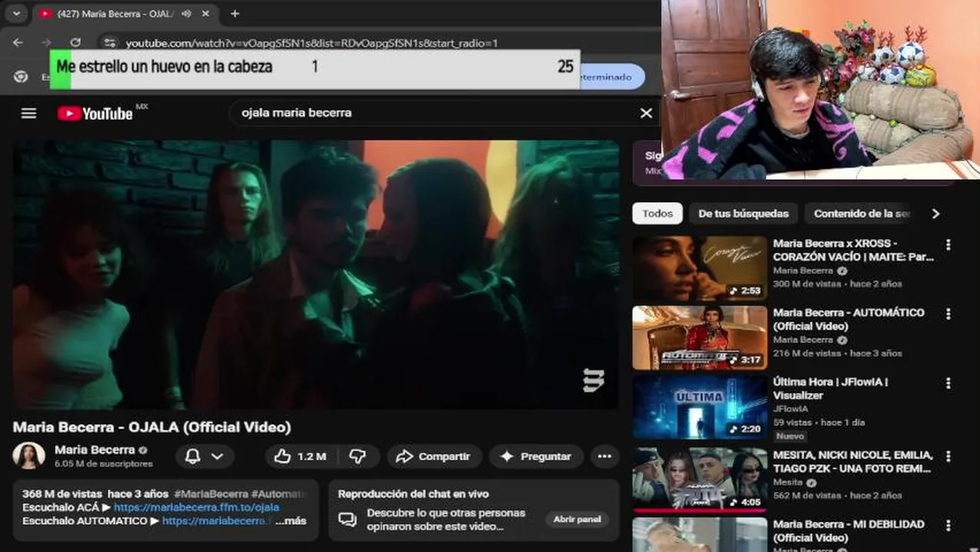Click the 'Me estrello un huevo' overlay bar

pos(315,69)
